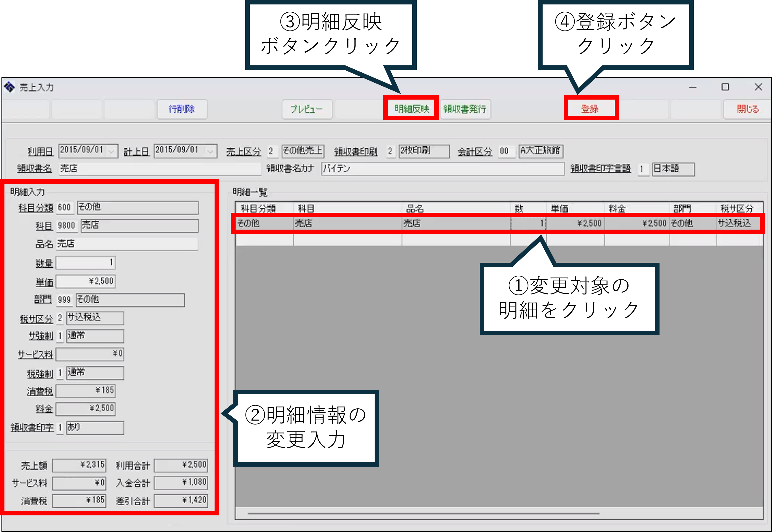Screen dimensions: 772x532
Task: Maximize the 売上入力 window
Action: coord(725,87)
